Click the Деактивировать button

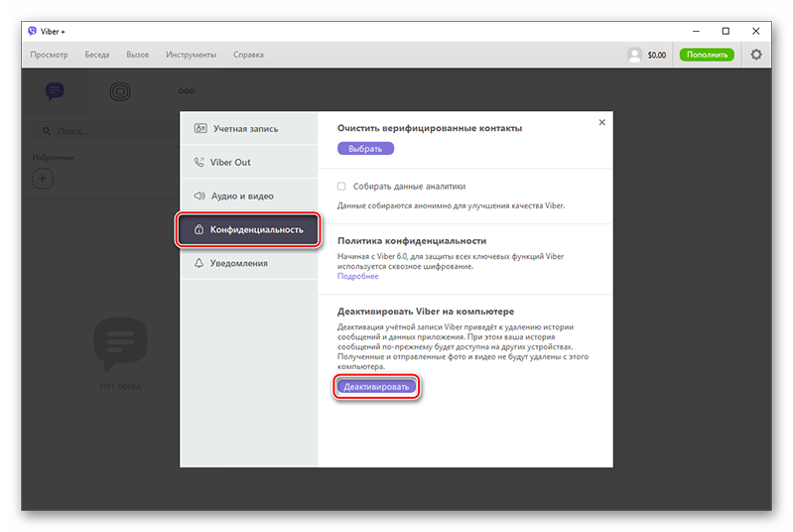(x=376, y=387)
